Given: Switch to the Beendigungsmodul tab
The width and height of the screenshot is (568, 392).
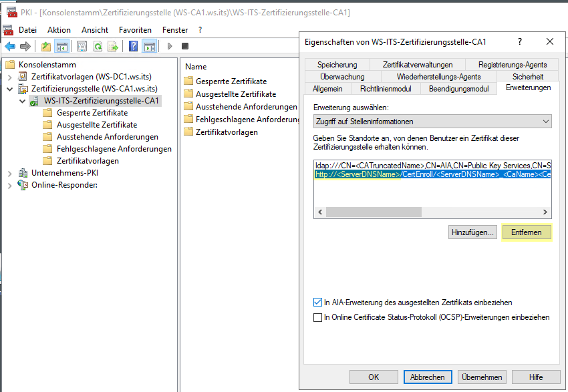Looking at the screenshot, I should point(458,89).
